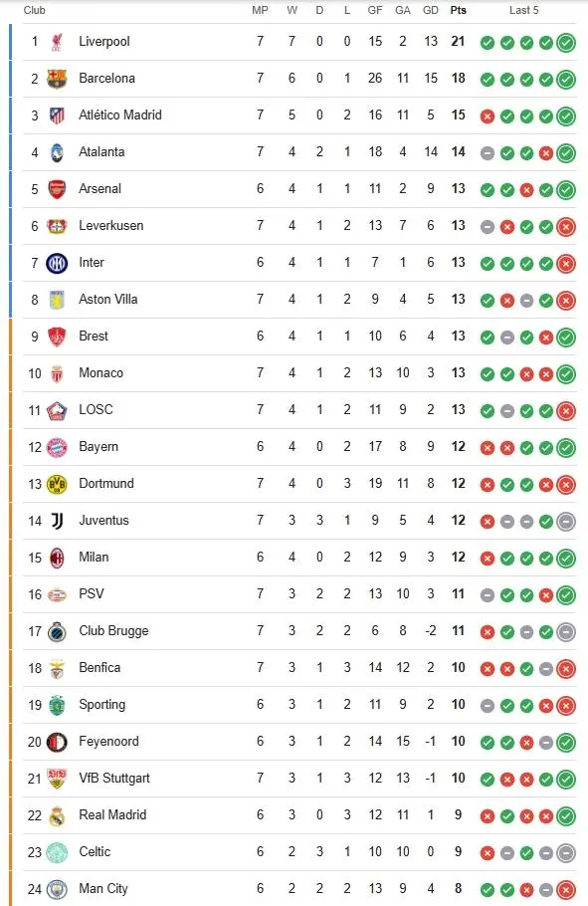
Task: Select the Juventus logo icon
Action: point(57,521)
